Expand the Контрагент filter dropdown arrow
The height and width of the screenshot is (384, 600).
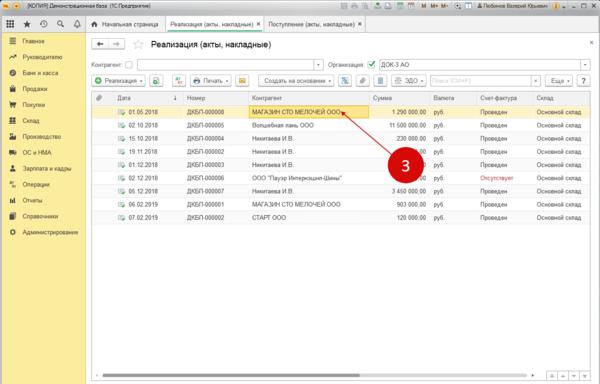[x=318, y=65]
